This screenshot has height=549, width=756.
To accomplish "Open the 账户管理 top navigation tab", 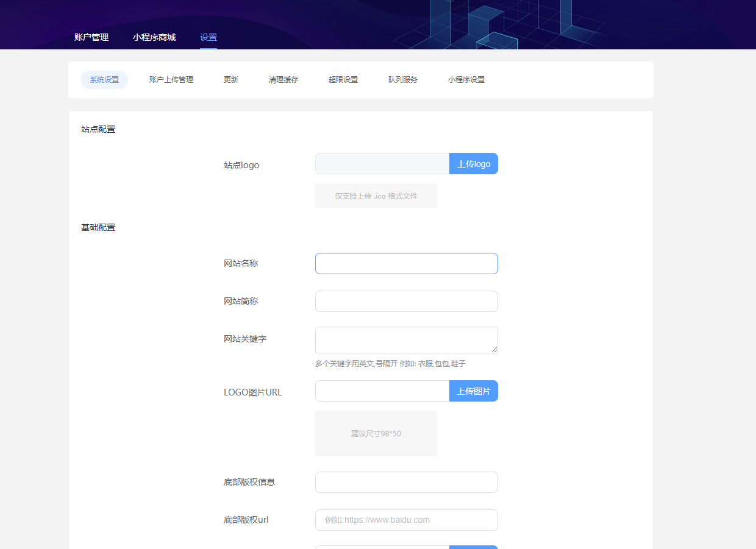I will click(x=91, y=37).
